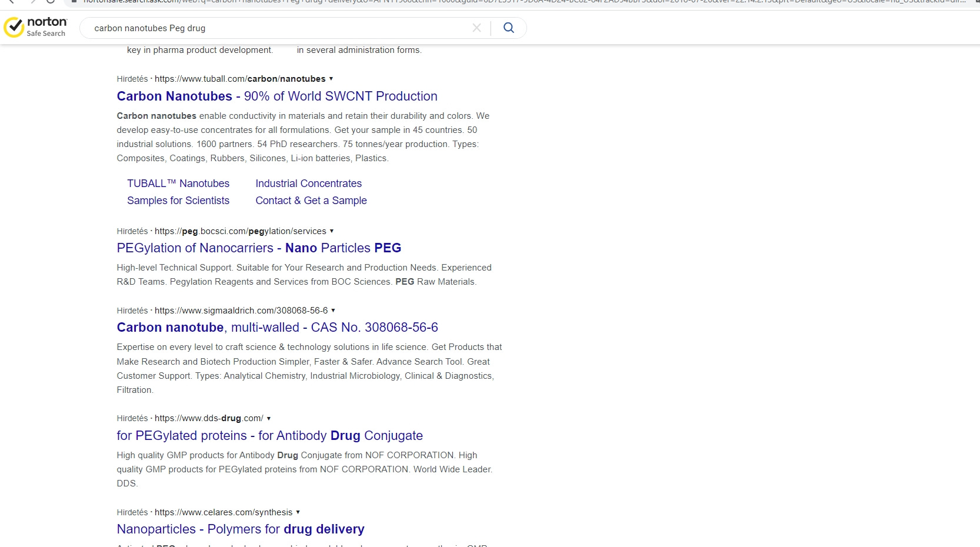Open Carbon nanotube, multi-walled CAS result

[x=278, y=328]
